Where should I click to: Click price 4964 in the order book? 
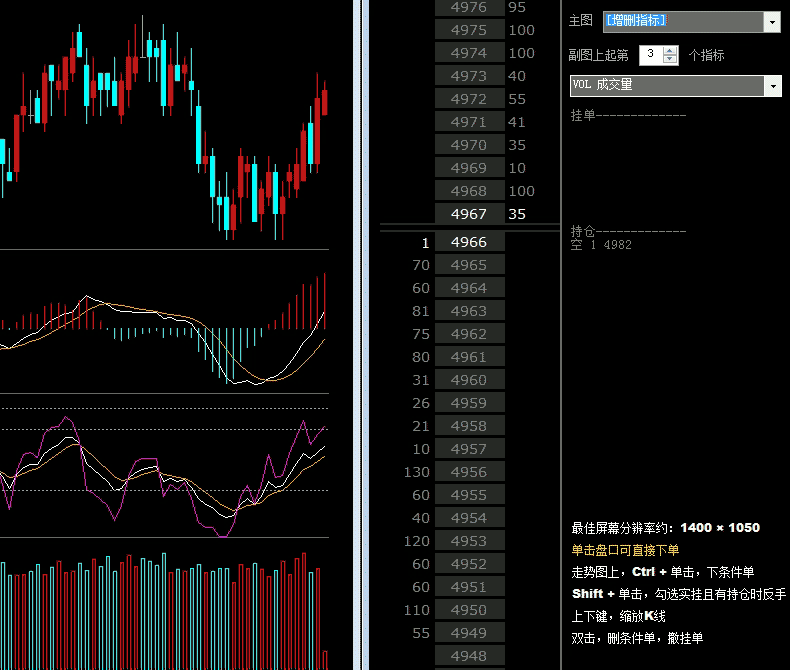(470, 288)
